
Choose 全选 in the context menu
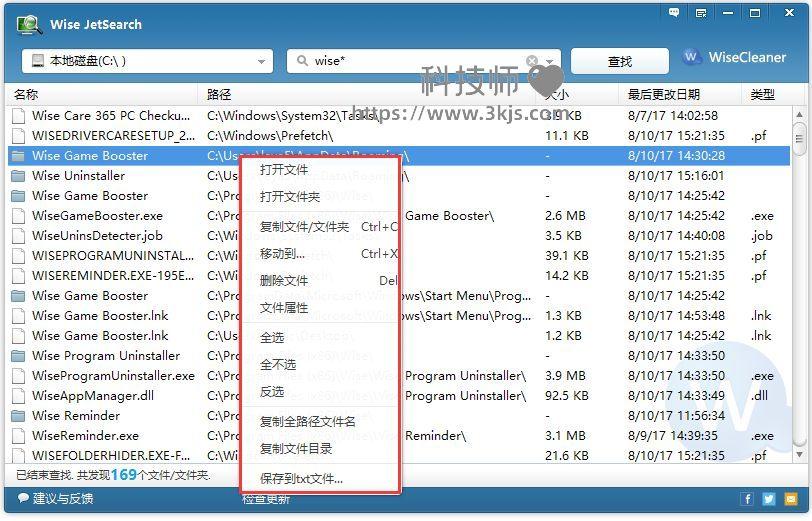click(321, 338)
